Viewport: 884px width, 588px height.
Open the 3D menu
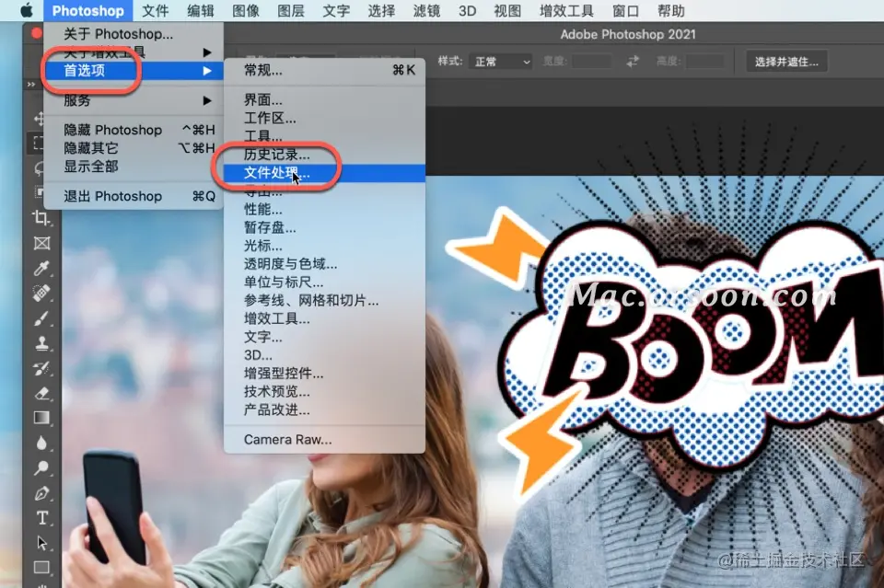click(467, 11)
